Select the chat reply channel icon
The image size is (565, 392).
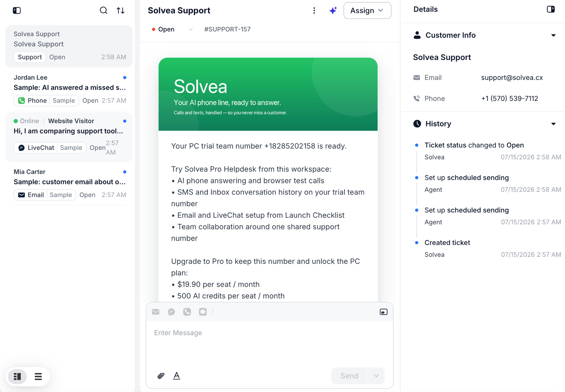point(171,312)
